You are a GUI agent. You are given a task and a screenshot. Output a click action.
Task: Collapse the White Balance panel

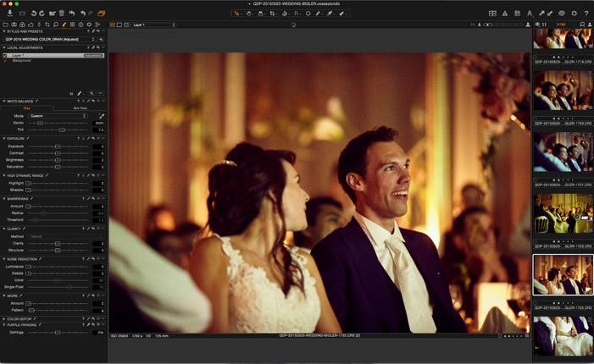(x=4, y=101)
